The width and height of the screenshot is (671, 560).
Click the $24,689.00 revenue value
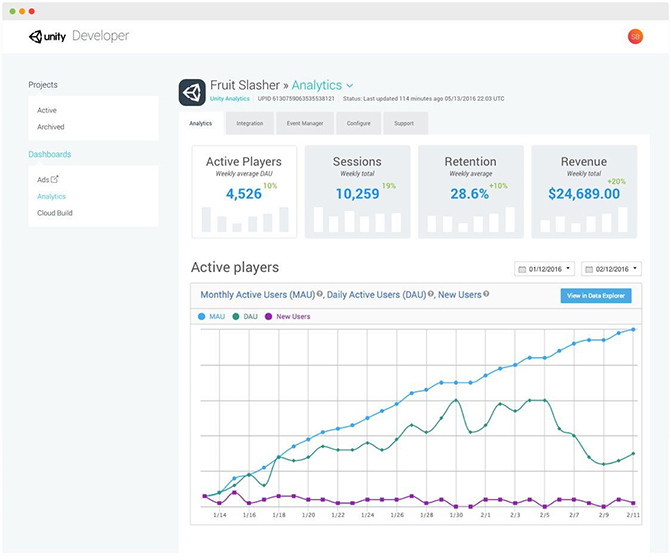pyautogui.click(x=584, y=194)
